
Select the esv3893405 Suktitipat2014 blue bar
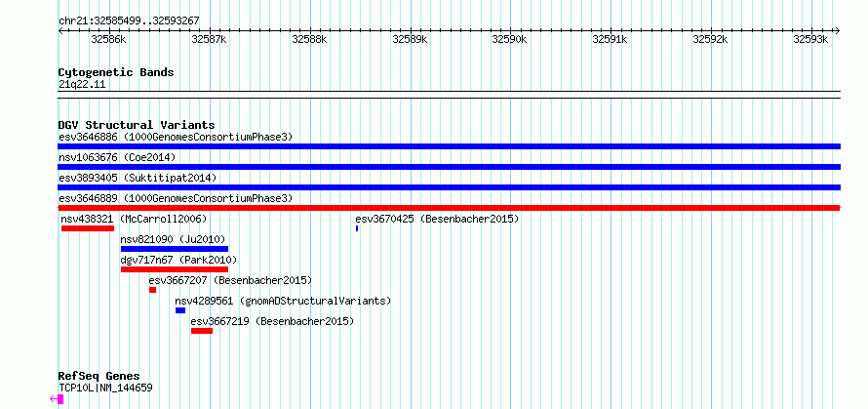449,187
